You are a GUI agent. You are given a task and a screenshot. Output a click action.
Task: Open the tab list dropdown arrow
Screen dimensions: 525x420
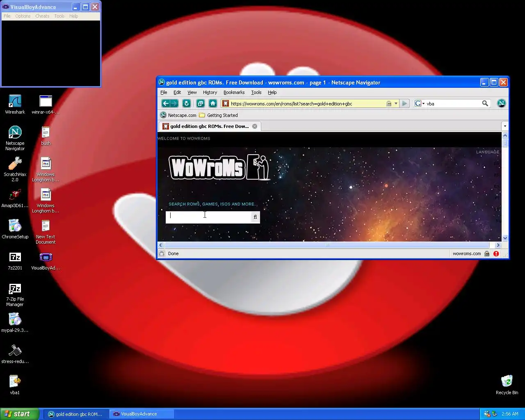click(505, 126)
